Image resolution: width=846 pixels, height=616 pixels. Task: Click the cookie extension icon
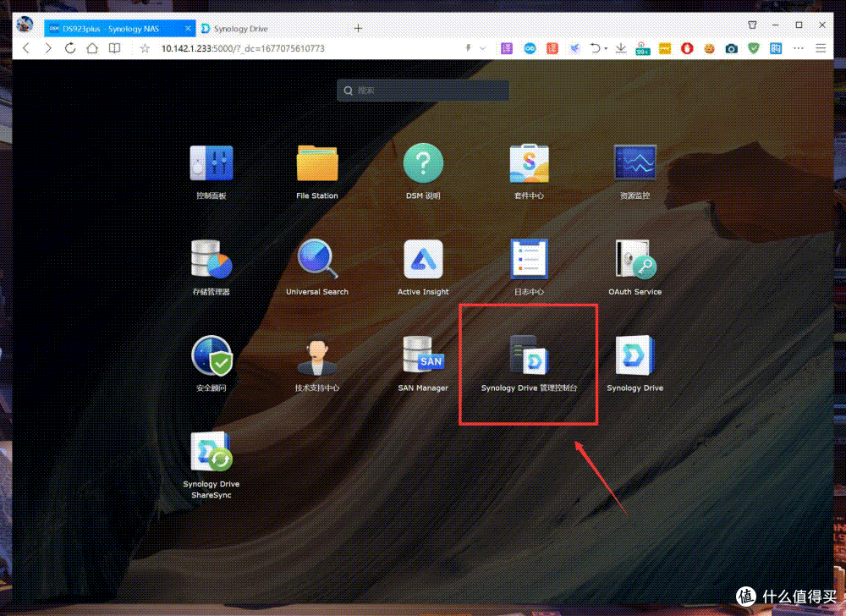click(x=709, y=48)
